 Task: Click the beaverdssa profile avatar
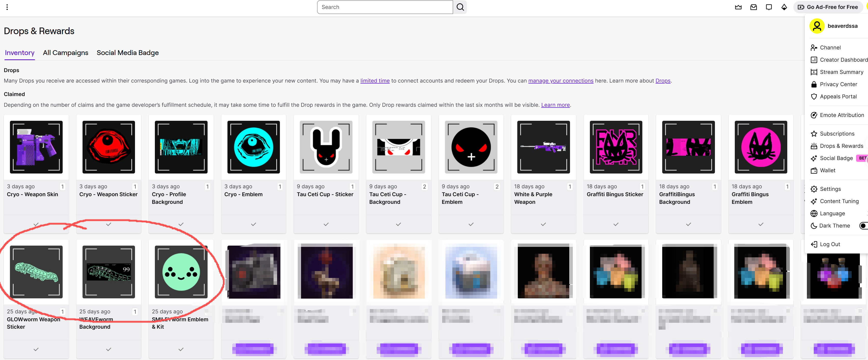(x=817, y=26)
